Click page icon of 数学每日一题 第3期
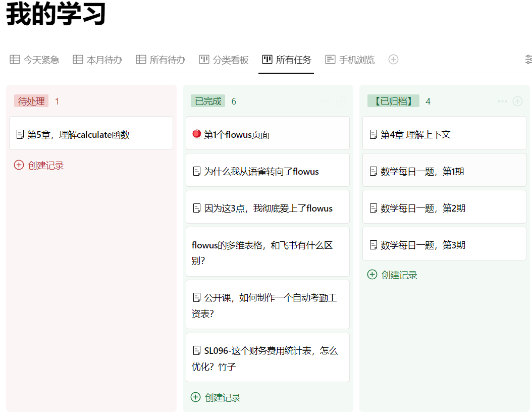532x417 pixels. [x=373, y=245]
